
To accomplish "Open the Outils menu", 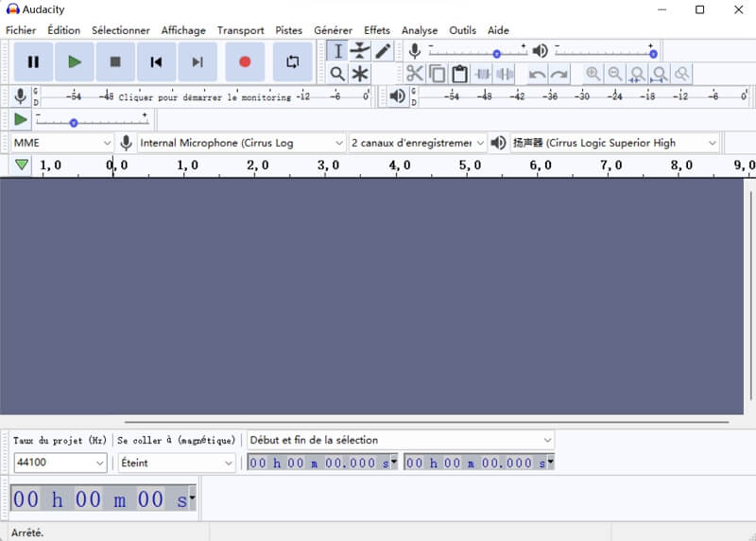I will click(462, 30).
